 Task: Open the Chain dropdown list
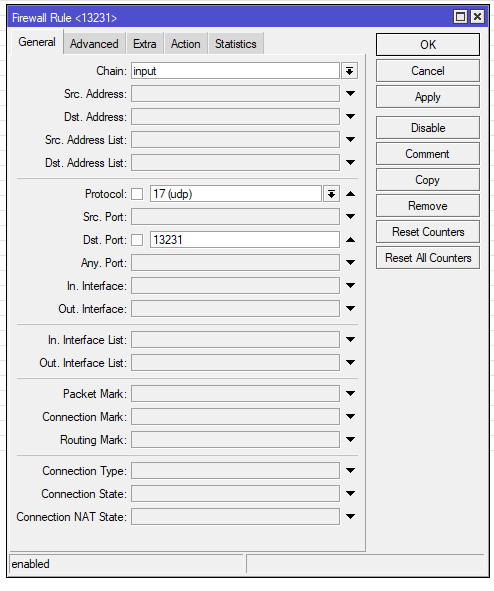(x=349, y=71)
